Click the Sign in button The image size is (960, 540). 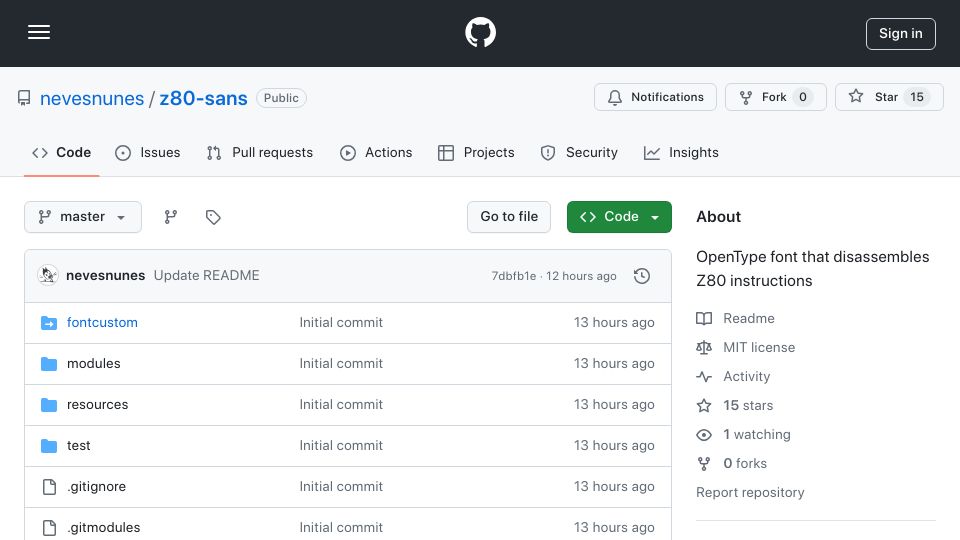point(901,34)
